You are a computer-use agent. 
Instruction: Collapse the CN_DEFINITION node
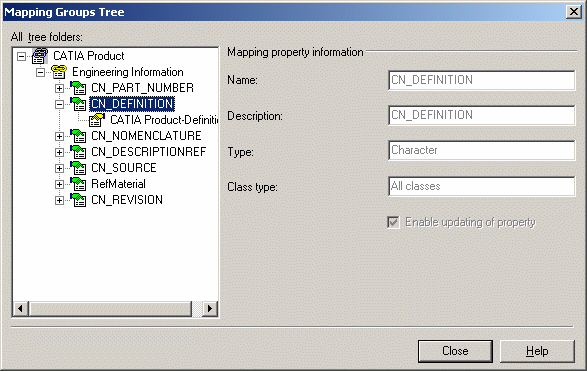coord(59,104)
